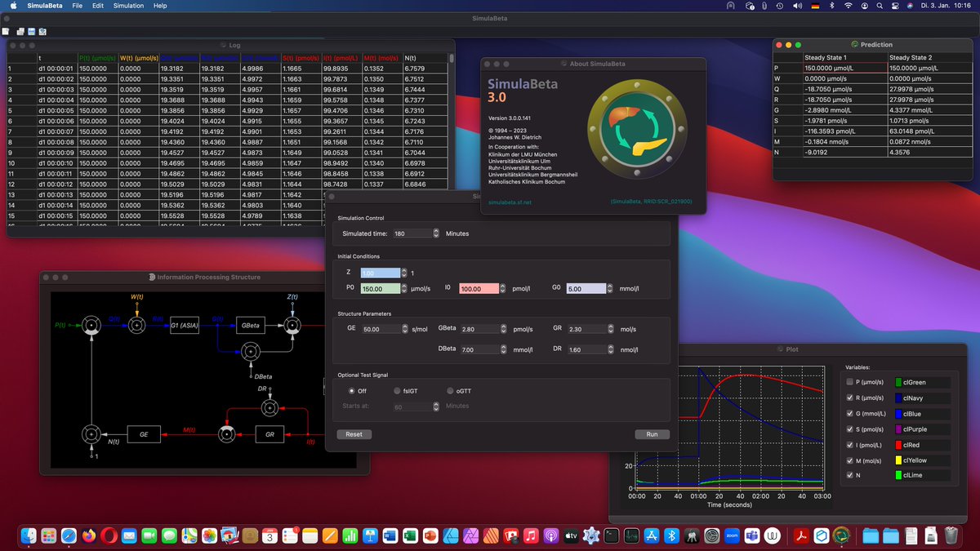Open the simulabeta.sf.net link
Screen dimensions: 980x551
[509, 201]
